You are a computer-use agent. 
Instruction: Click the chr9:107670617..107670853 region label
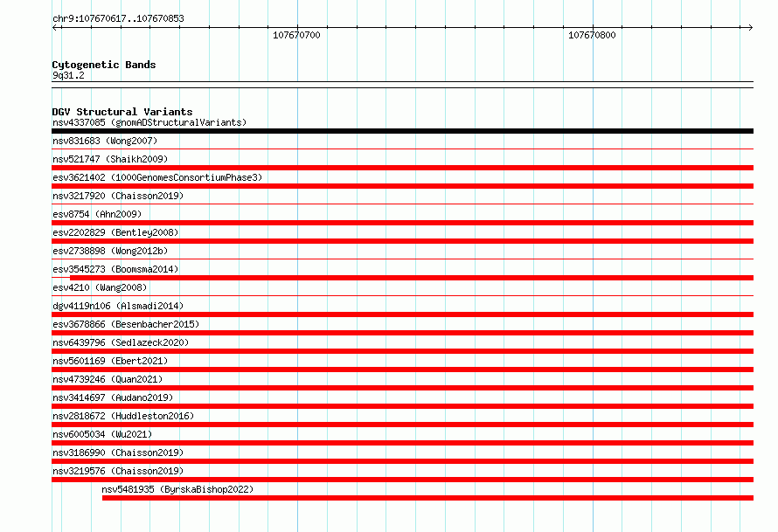(x=118, y=18)
